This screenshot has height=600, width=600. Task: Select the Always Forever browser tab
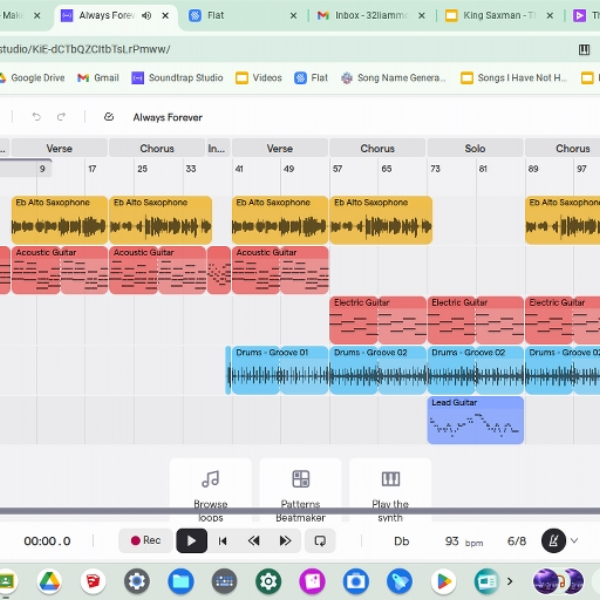point(107,15)
